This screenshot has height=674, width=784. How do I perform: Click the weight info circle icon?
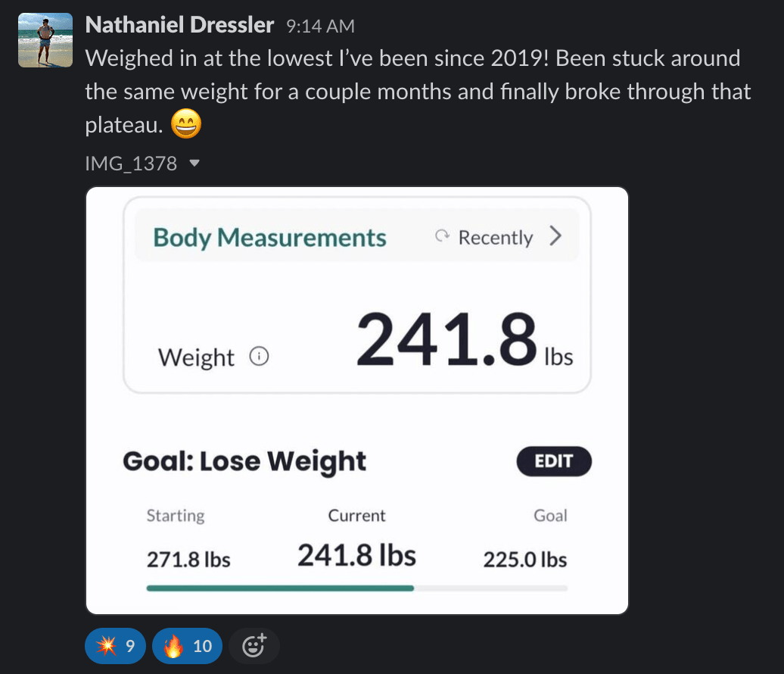[x=259, y=356]
